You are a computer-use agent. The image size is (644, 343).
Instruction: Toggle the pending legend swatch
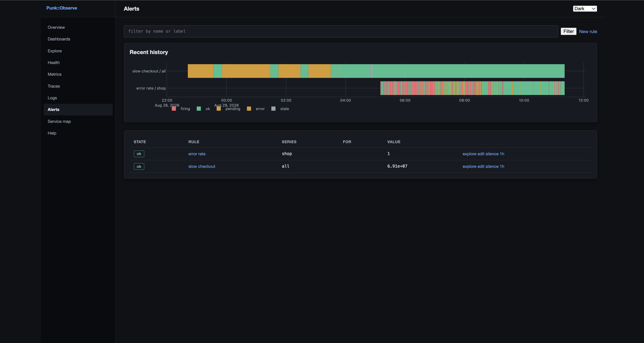point(219,109)
